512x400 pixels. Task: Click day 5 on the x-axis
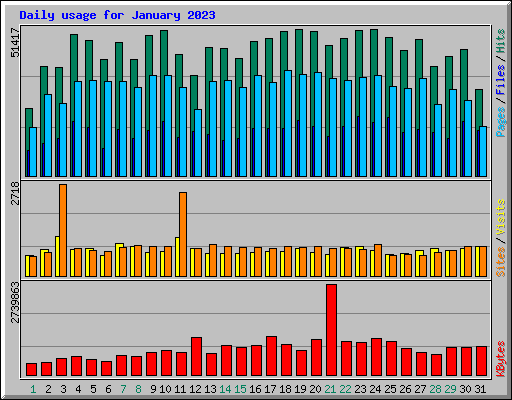[x=93, y=389]
